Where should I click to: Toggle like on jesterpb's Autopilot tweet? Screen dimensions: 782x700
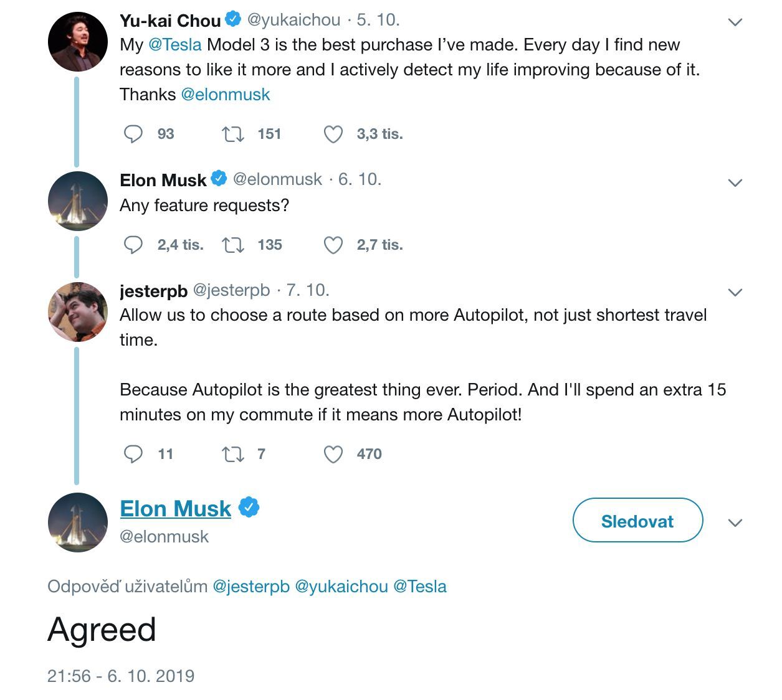click(x=333, y=454)
